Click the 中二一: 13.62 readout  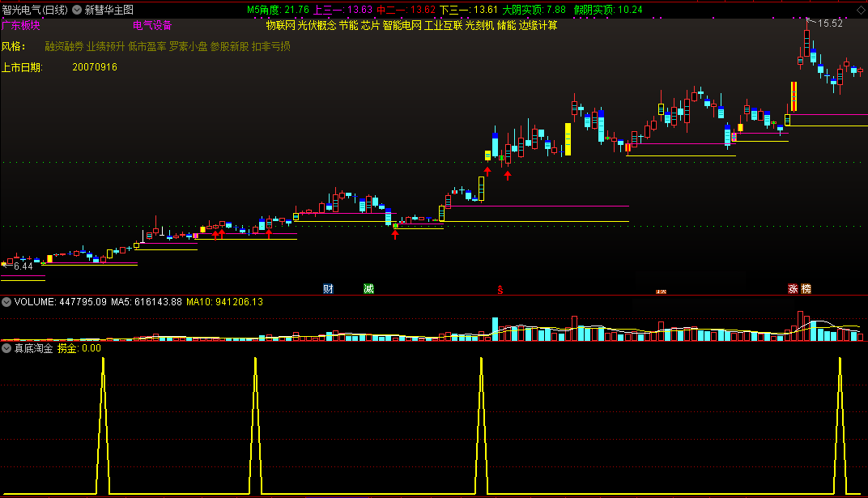pyautogui.click(x=406, y=10)
